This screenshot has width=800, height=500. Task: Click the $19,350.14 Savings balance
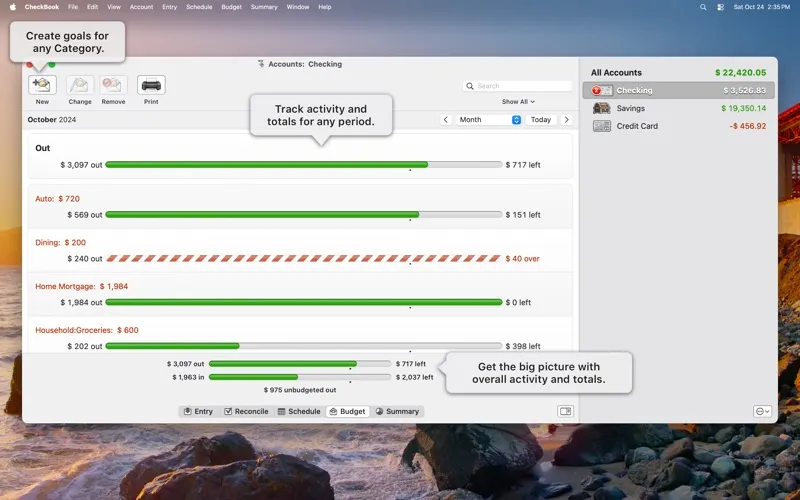[743, 108]
